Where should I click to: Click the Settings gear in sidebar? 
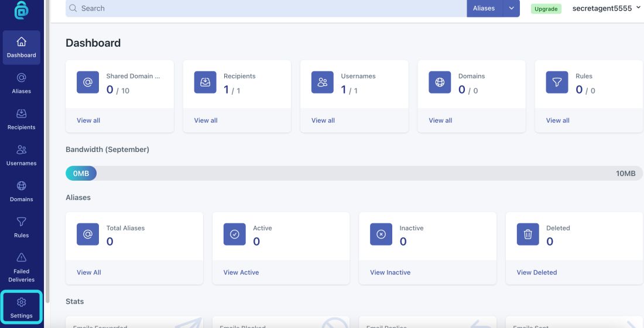(21, 302)
